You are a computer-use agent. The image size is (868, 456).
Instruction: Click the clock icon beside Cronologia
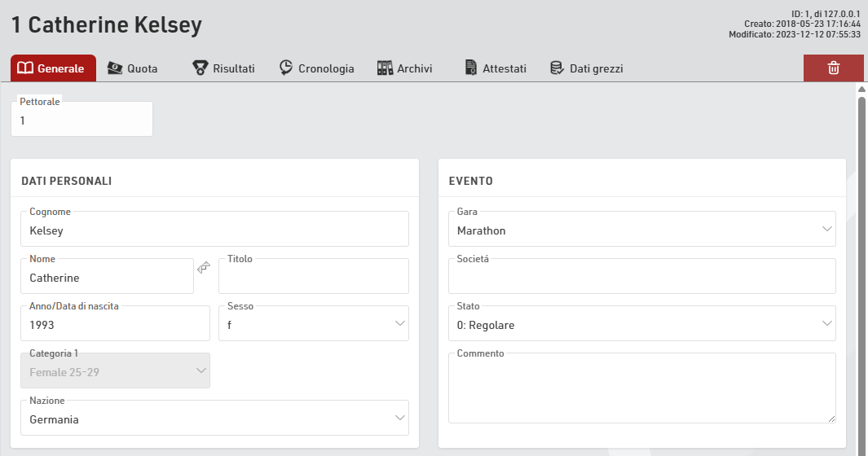[x=286, y=68]
